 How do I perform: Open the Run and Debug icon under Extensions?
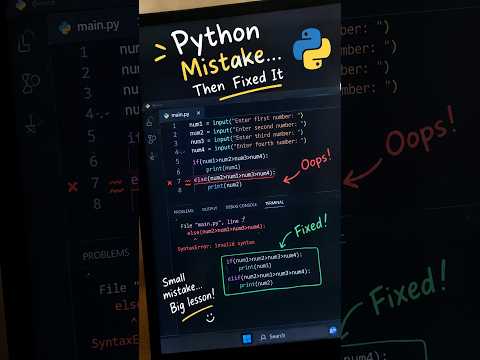pyautogui.click(x=153, y=156)
